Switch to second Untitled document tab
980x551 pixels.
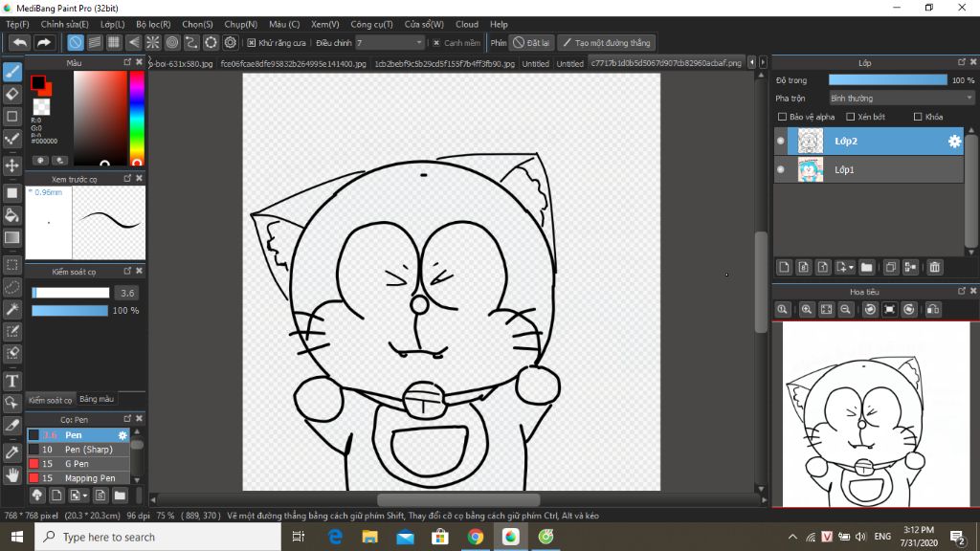570,63
